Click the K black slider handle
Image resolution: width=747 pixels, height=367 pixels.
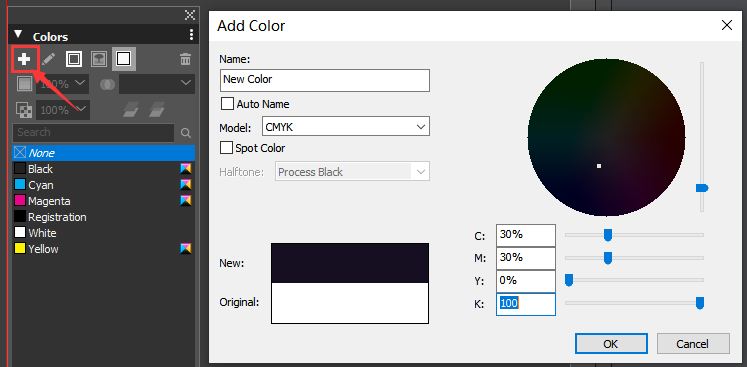pyautogui.click(x=700, y=303)
